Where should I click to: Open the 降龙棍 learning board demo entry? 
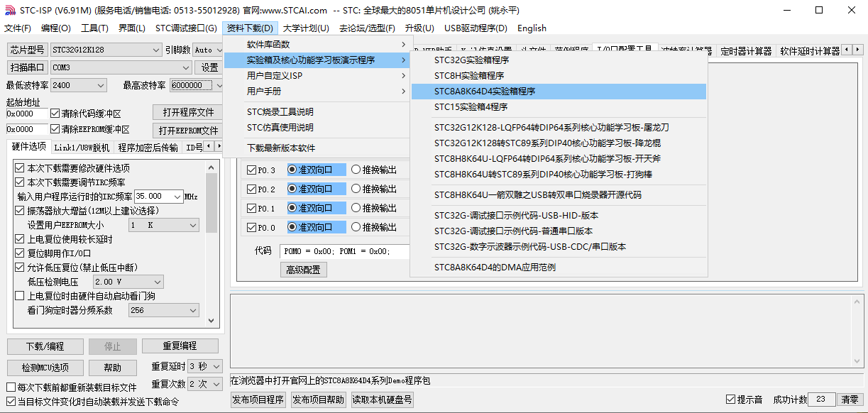(x=559, y=143)
